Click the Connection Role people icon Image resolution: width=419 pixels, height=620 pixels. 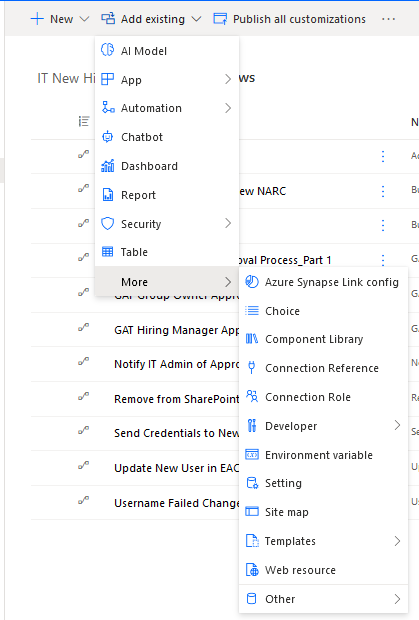[x=252, y=396]
